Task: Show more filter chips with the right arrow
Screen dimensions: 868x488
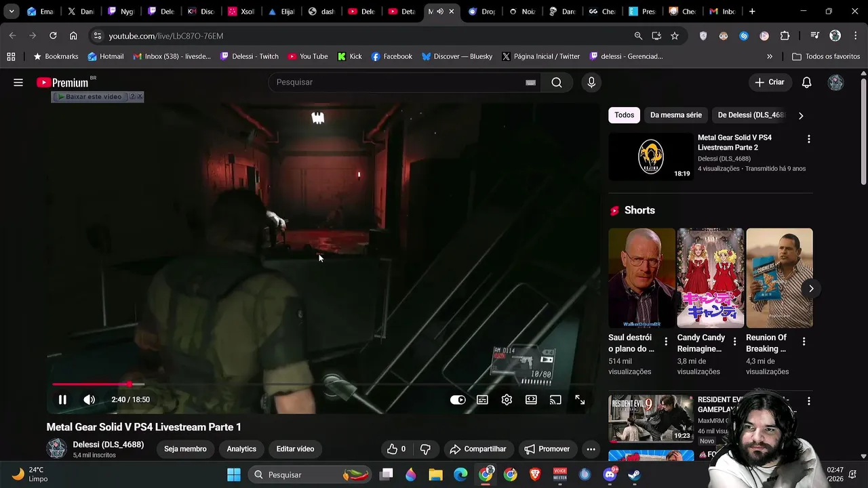Action: pos(801,115)
